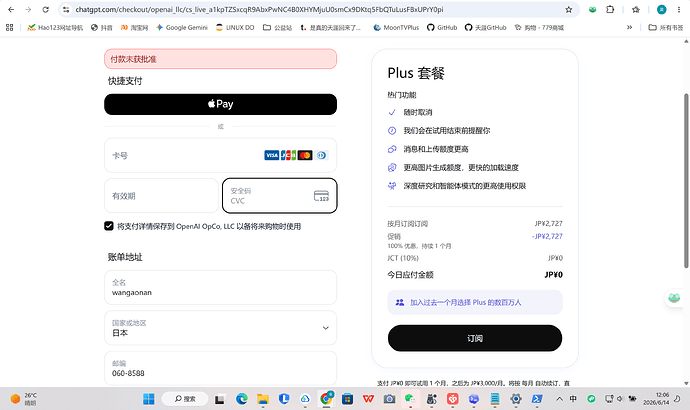Image resolution: width=690 pixels, height=410 pixels.
Task: Open the Settings gear in the taskbar
Action: click(x=516, y=399)
